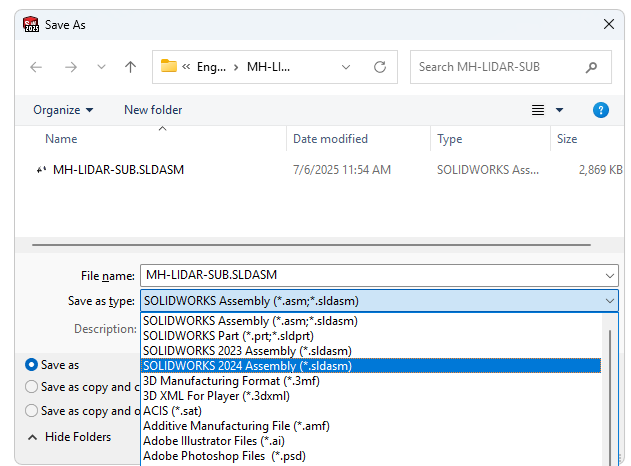Click the Refresh folder icon
Image resolution: width=631 pixels, height=466 pixels.
[380, 67]
